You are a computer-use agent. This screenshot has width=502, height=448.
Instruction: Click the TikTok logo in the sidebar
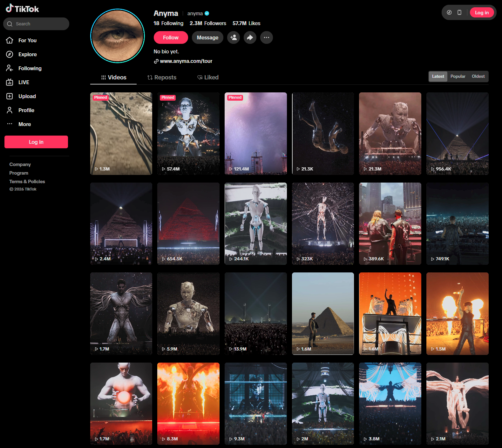click(x=22, y=9)
